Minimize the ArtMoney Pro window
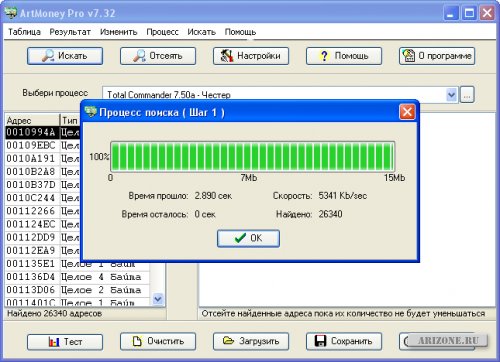 451,13
